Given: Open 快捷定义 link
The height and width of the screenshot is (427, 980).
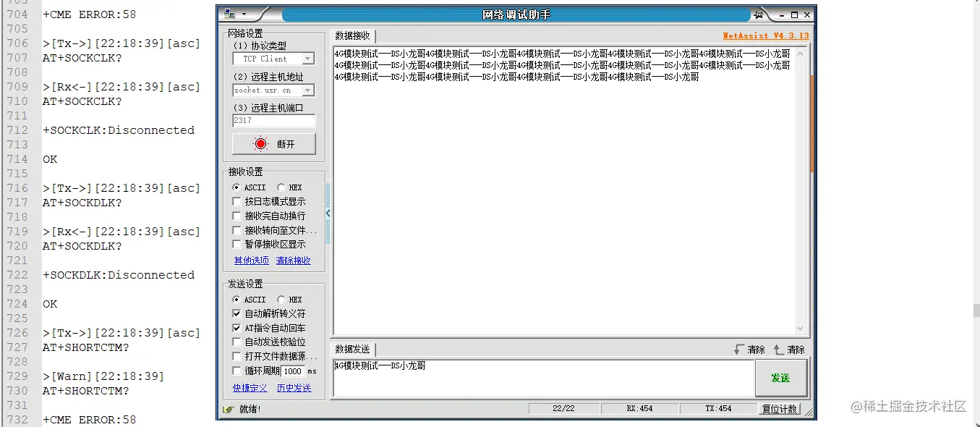Looking at the screenshot, I should [250, 388].
